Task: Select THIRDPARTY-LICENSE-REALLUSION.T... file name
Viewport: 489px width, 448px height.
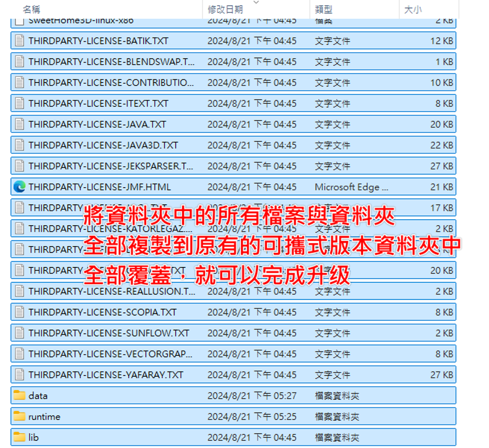Action: tap(112, 291)
